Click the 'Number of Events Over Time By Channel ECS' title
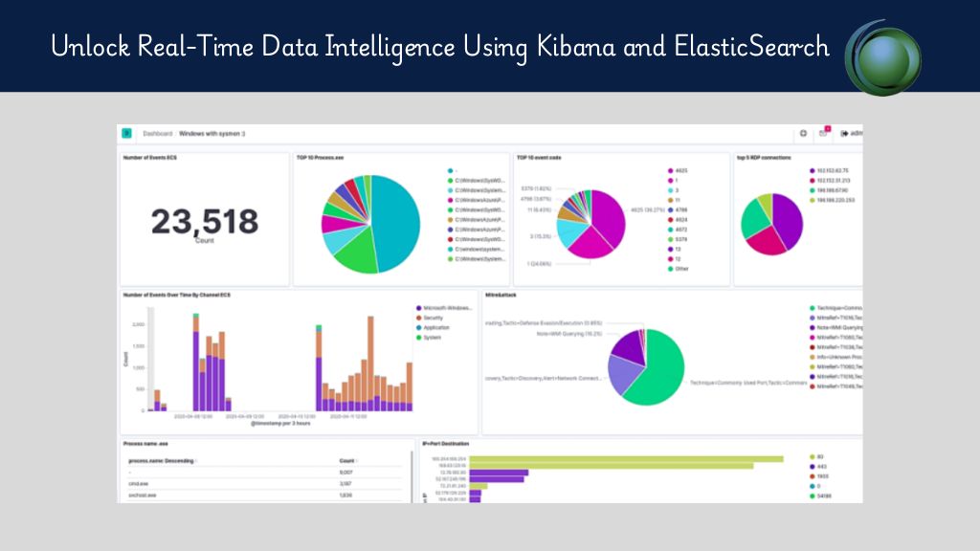The width and height of the screenshot is (980, 551). tap(177, 295)
